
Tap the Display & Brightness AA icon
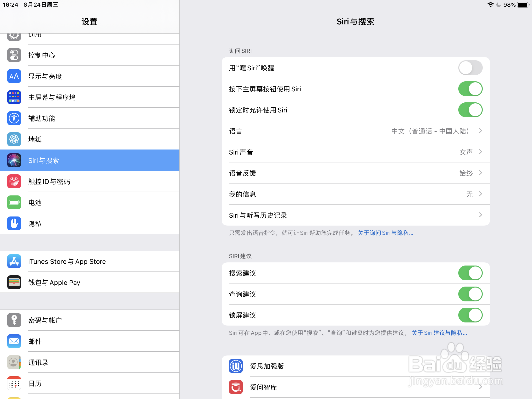pyautogui.click(x=14, y=76)
